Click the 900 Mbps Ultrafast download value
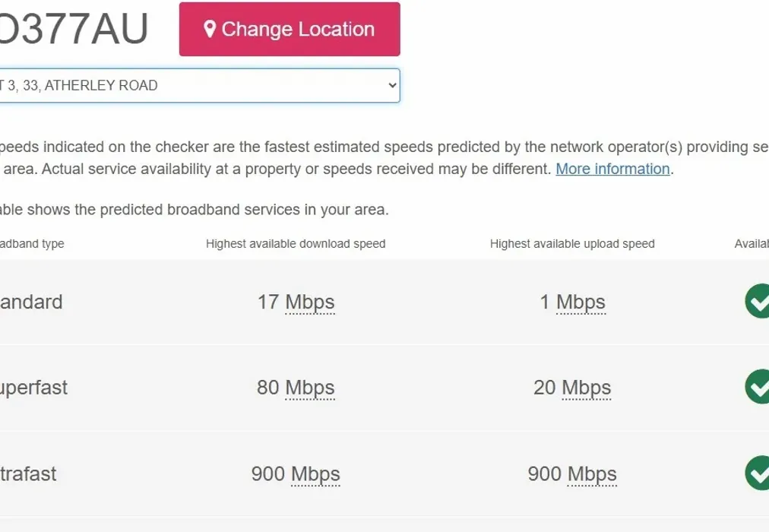The height and width of the screenshot is (532, 769). click(x=296, y=474)
